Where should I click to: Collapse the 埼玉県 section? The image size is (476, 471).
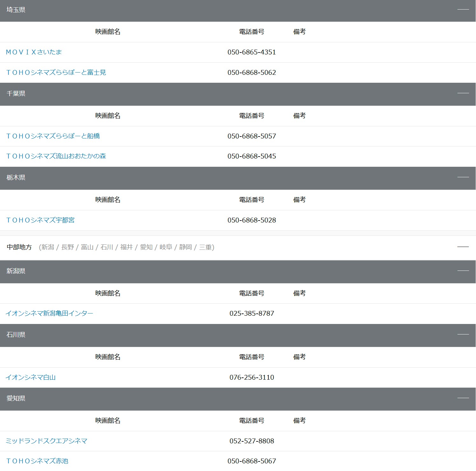[463, 10]
